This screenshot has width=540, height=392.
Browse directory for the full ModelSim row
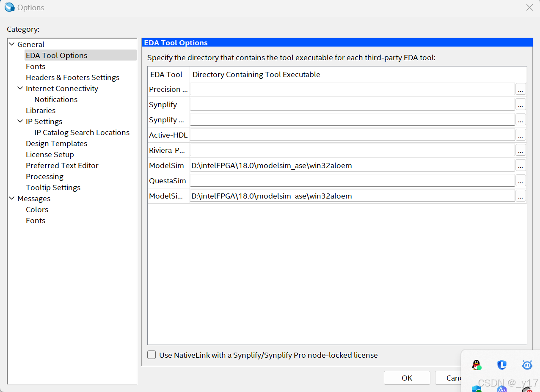(x=521, y=166)
